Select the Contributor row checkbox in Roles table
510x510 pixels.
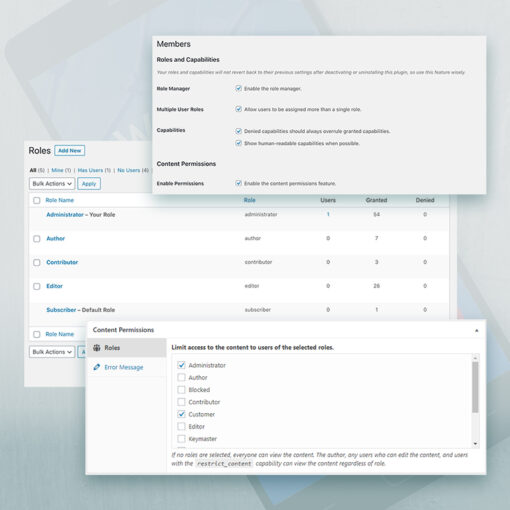click(x=37, y=263)
